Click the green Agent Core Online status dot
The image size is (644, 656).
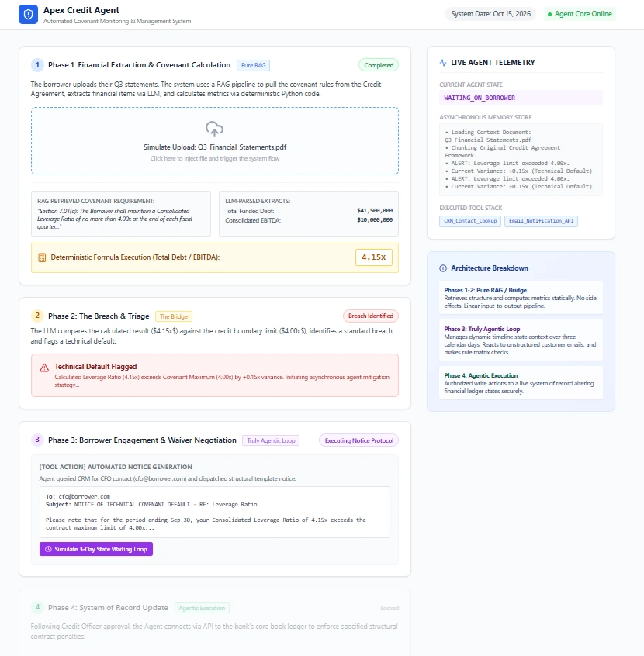pyautogui.click(x=549, y=14)
